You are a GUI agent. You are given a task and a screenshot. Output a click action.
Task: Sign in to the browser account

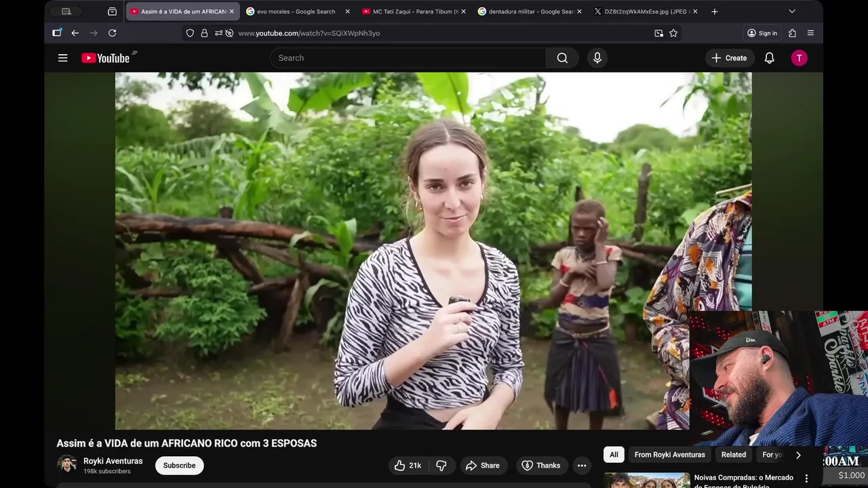762,33
